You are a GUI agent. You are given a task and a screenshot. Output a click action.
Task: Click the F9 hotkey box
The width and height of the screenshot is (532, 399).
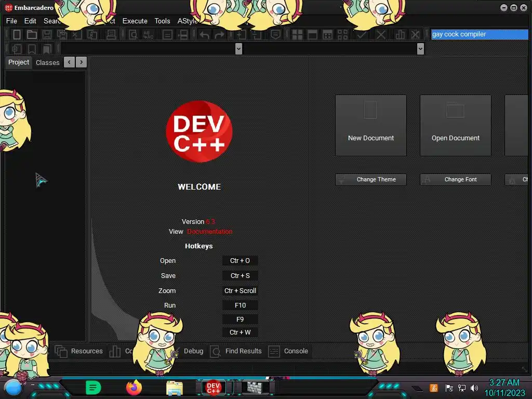click(x=240, y=320)
